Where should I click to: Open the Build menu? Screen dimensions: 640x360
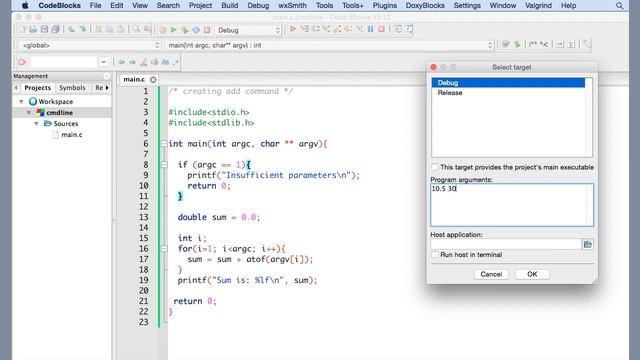(229, 5)
